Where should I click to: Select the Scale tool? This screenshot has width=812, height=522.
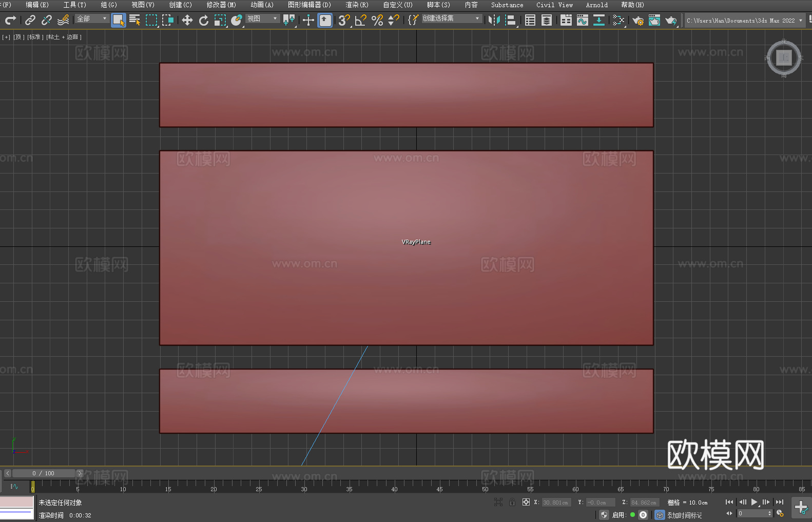pyautogui.click(x=220, y=20)
